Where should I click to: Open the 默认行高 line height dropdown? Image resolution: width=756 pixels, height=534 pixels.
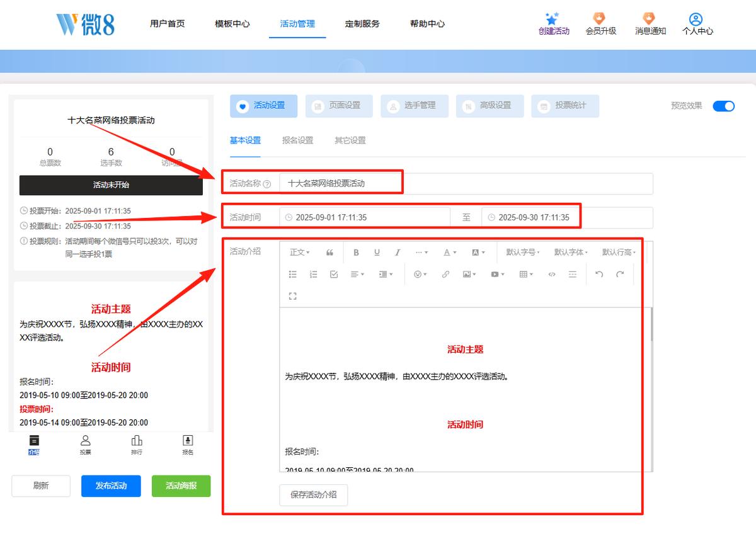click(619, 253)
